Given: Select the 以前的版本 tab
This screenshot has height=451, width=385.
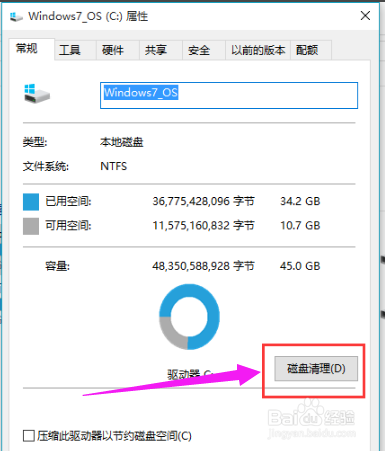Looking at the screenshot, I should pyautogui.click(x=258, y=50).
